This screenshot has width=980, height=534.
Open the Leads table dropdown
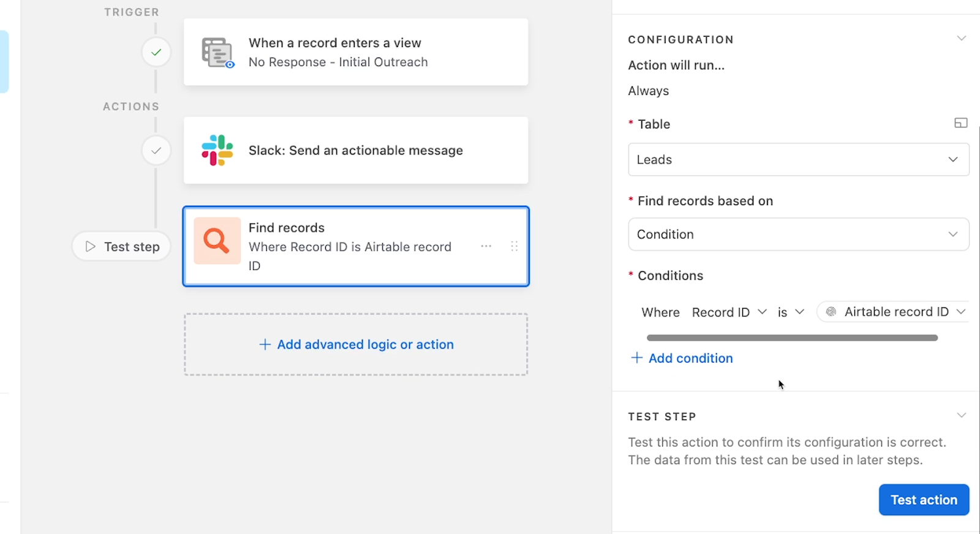tap(799, 159)
